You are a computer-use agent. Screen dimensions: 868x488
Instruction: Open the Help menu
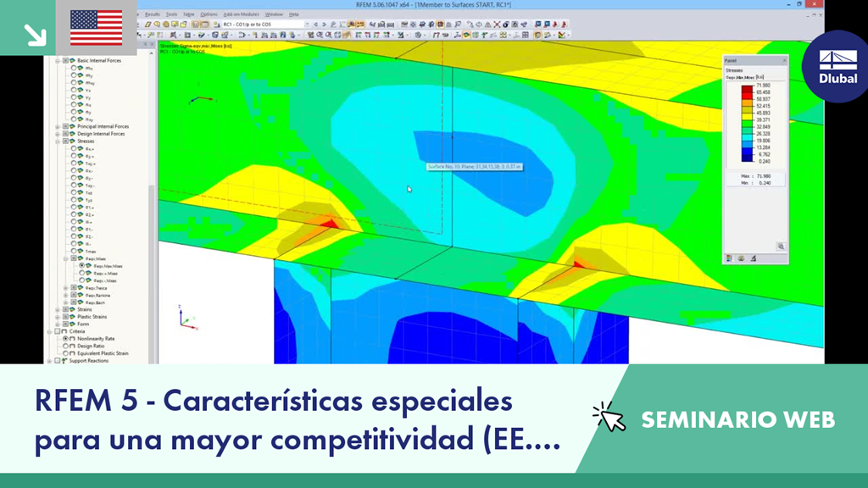point(294,14)
